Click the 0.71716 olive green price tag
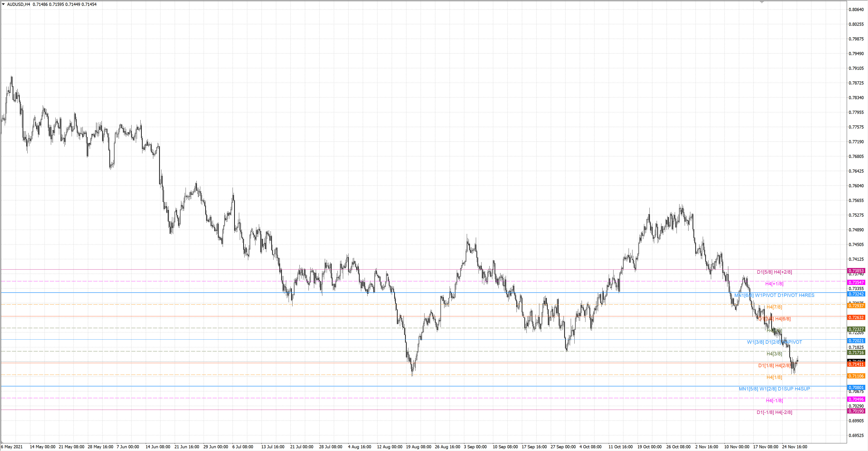The height and width of the screenshot is (451, 868). (856, 353)
